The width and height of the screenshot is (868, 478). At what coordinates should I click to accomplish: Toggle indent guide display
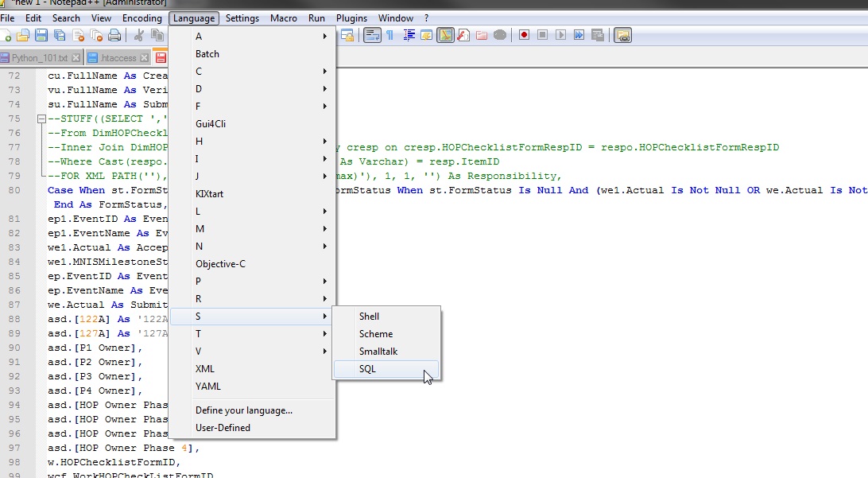(x=409, y=35)
